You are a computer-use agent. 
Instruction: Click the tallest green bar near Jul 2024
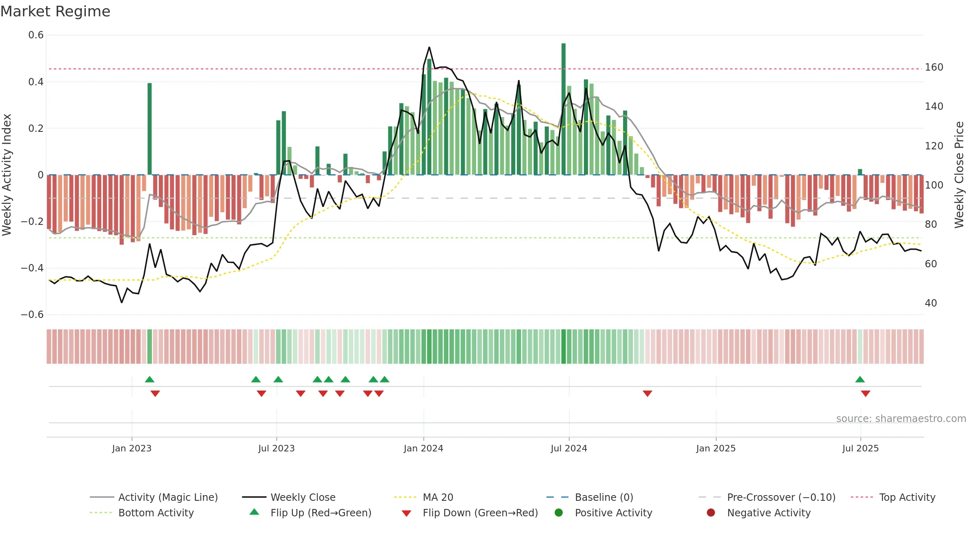[x=563, y=109]
